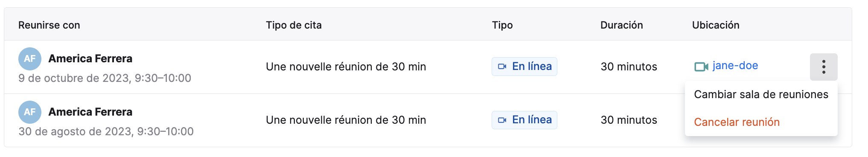
Task: Click America Ferrera name in second row
Action: [x=90, y=112]
